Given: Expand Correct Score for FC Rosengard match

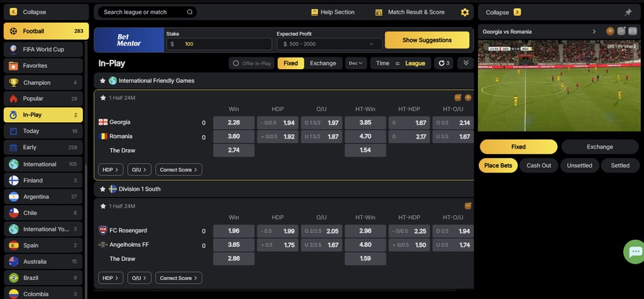Looking at the screenshot, I should point(179,278).
